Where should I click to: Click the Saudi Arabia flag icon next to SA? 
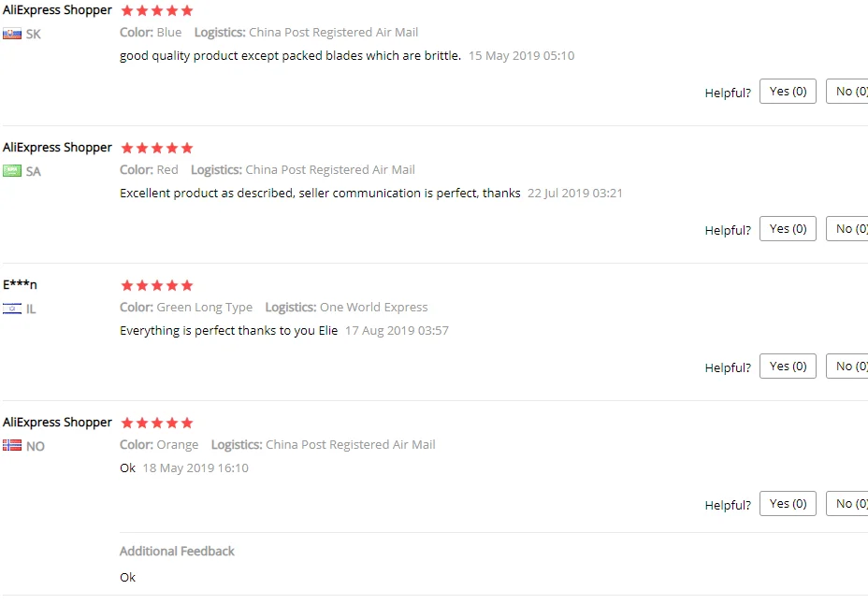click(x=11, y=171)
